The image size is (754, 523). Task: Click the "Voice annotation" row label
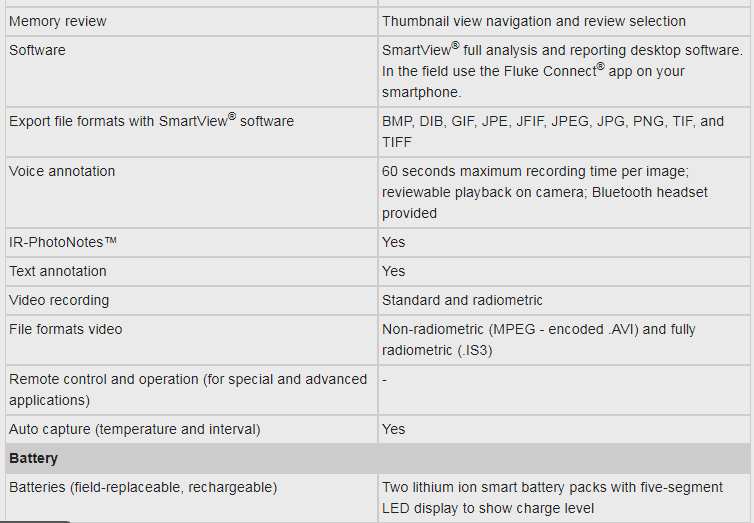pyautogui.click(x=62, y=171)
